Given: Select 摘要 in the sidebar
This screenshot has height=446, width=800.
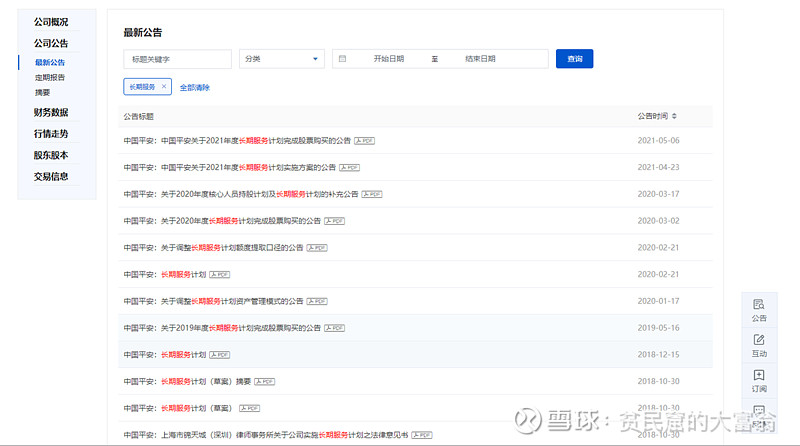Looking at the screenshot, I should point(42,92).
